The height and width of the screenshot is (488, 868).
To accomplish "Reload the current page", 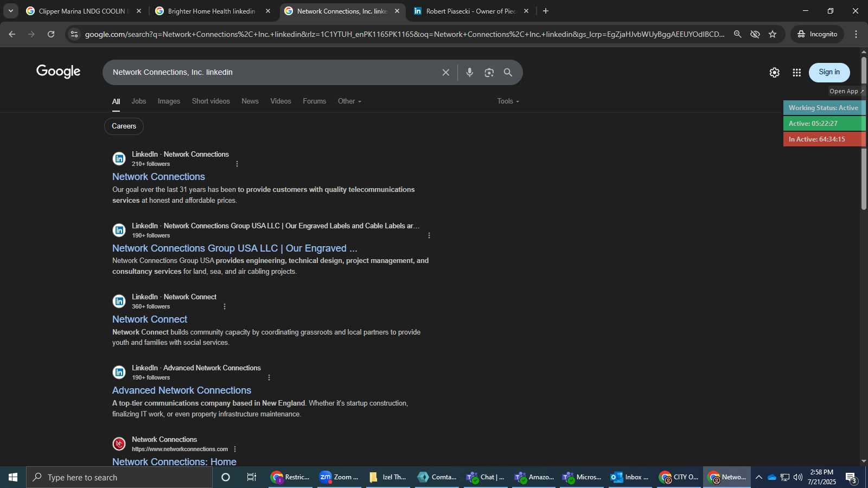I will [51, 34].
